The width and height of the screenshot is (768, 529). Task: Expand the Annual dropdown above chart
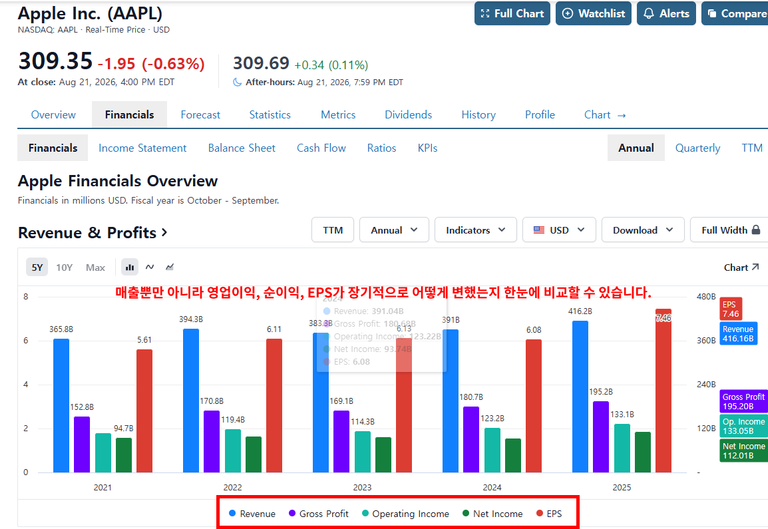[x=394, y=230]
